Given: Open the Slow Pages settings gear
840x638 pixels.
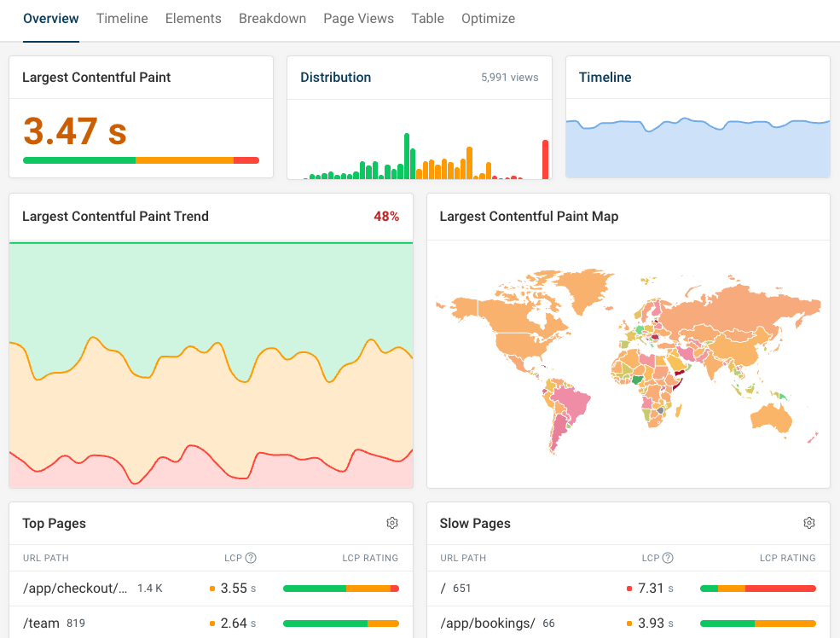Looking at the screenshot, I should point(808,523).
